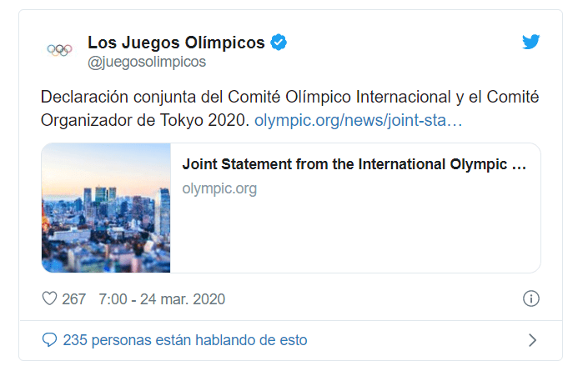
Task: Click the Joint Statement card headline
Action: [354, 164]
